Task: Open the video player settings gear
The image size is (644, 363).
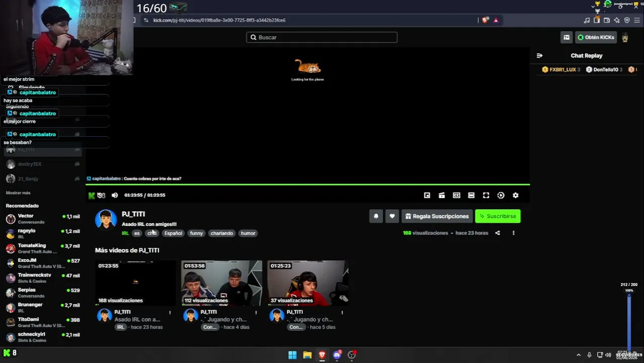Action: click(516, 196)
